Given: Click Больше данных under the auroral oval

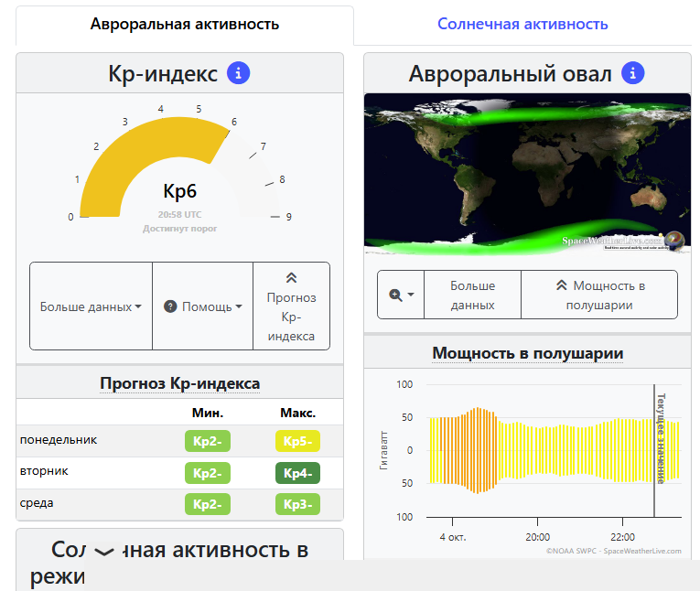Looking at the screenshot, I should (x=472, y=295).
